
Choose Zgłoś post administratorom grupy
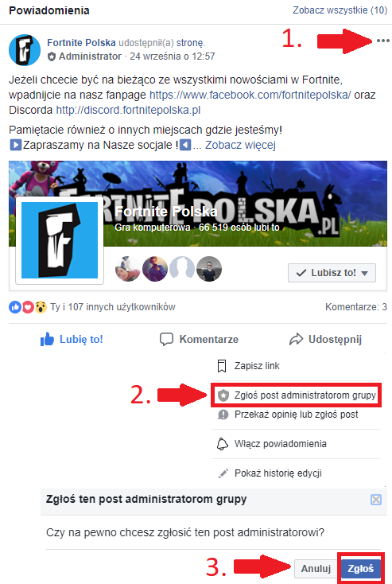click(297, 395)
